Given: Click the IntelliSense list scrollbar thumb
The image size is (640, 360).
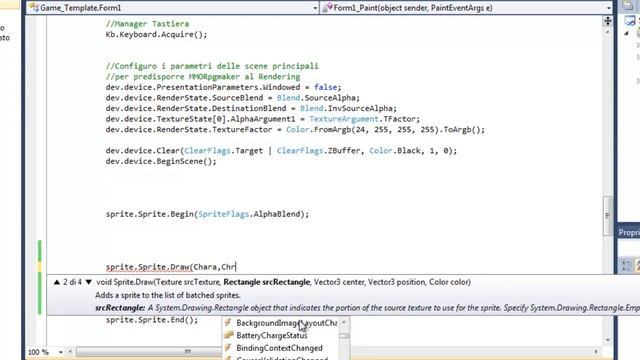Looking at the screenshot, I should (344, 336).
